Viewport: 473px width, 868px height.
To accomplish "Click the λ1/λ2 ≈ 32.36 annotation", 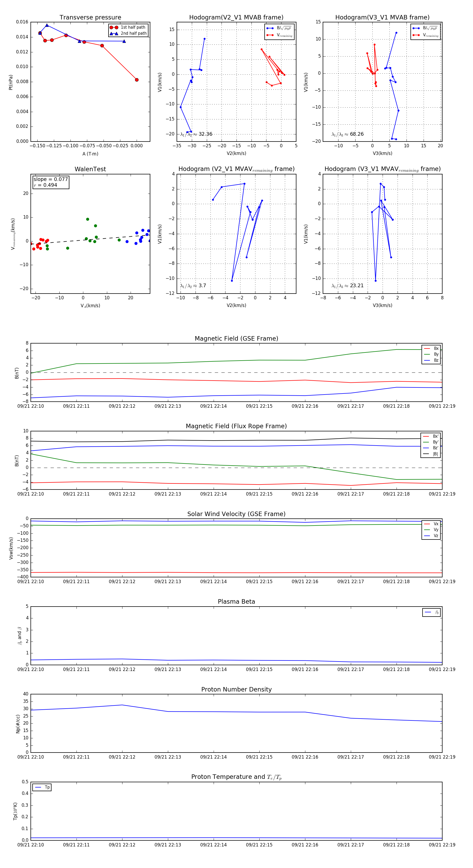I will tap(196, 134).
